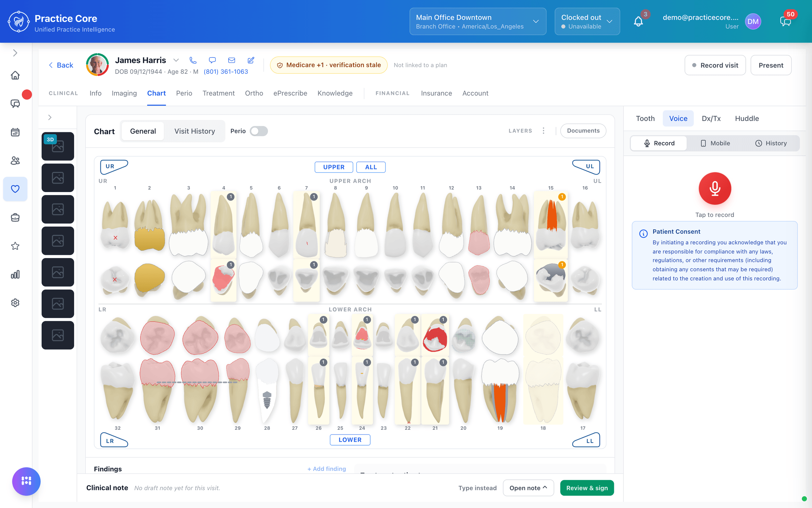The height and width of the screenshot is (508, 812).
Task: Open the bar chart analytics icon
Action: click(x=15, y=275)
